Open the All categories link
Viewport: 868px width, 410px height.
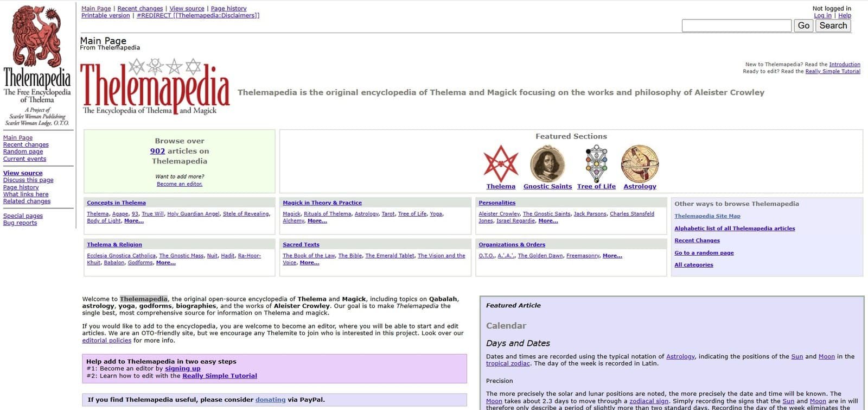click(x=694, y=265)
